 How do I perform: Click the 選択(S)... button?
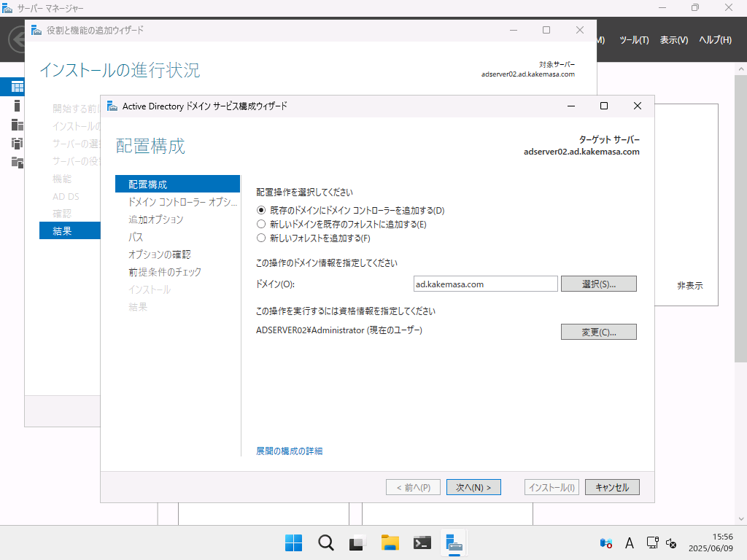point(598,284)
